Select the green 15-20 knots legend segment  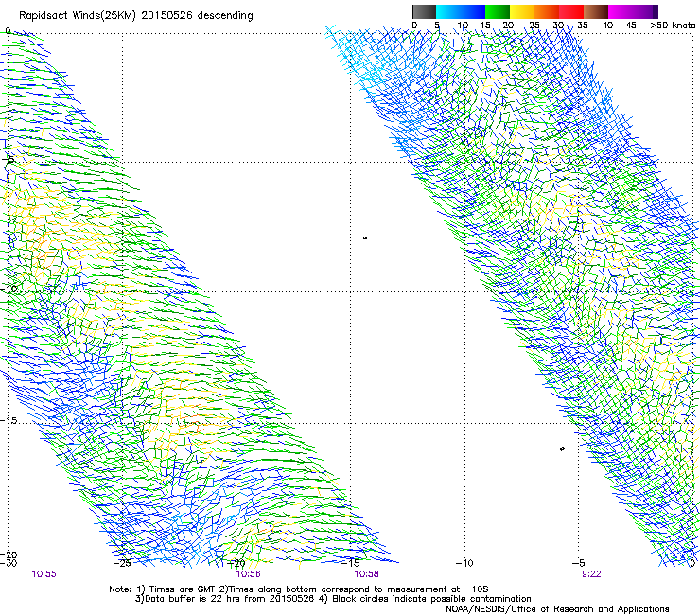(498, 11)
